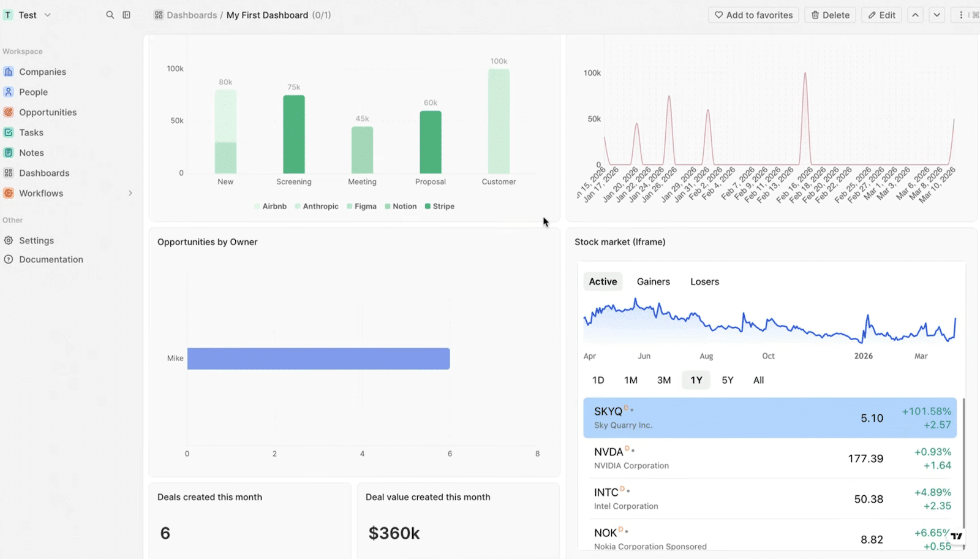The image size is (980, 559).
Task: Click the Settings gear icon
Action: coord(9,240)
